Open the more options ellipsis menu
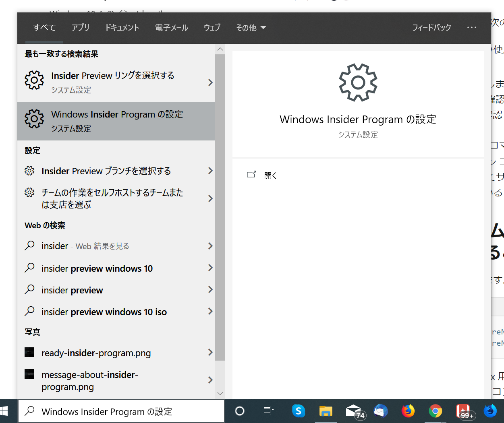504x423 pixels. pyautogui.click(x=472, y=27)
